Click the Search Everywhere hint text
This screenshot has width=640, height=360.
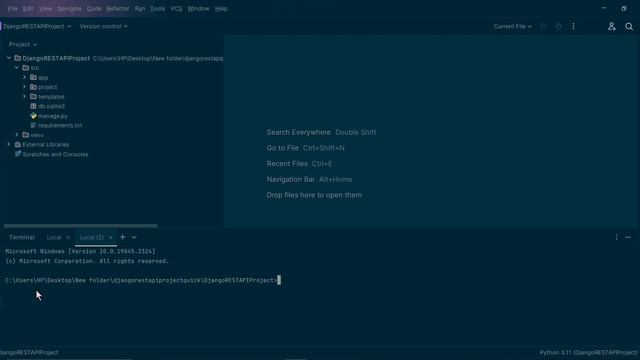(x=298, y=132)
